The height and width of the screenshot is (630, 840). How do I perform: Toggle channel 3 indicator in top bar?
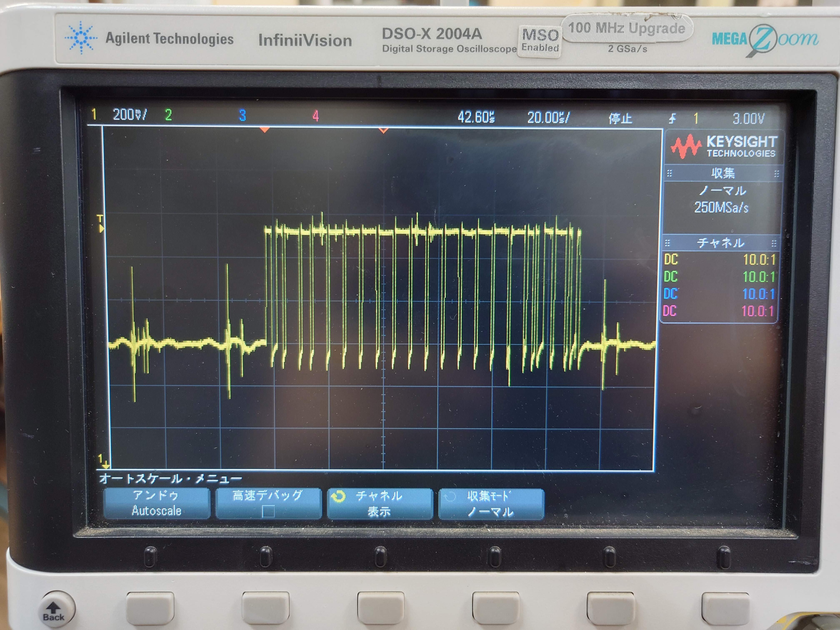point(242,115)
